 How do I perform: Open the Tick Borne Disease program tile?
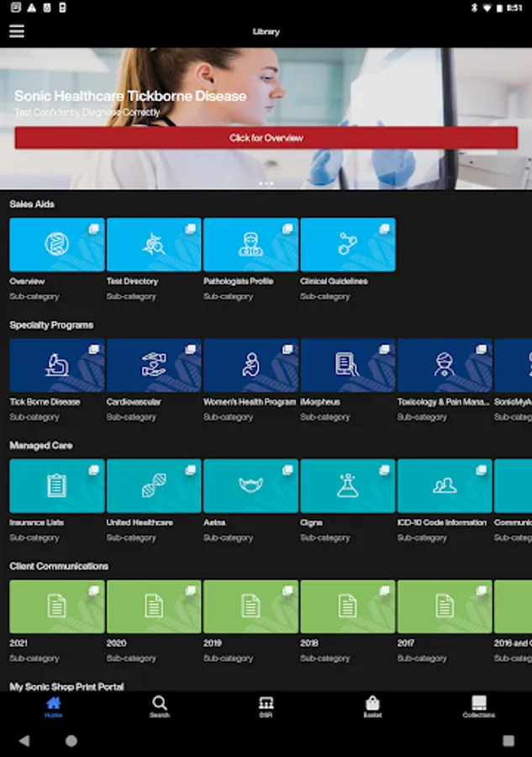57,365
